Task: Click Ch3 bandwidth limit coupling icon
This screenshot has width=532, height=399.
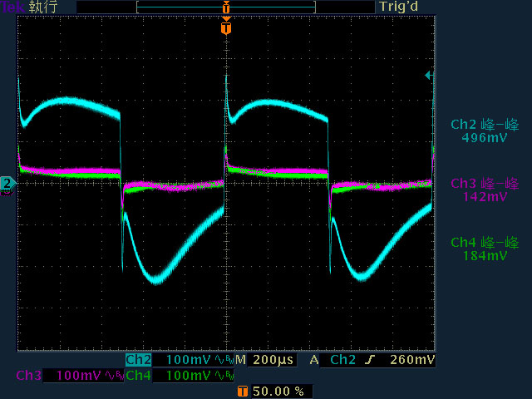Action: click(x=115, y=376)
